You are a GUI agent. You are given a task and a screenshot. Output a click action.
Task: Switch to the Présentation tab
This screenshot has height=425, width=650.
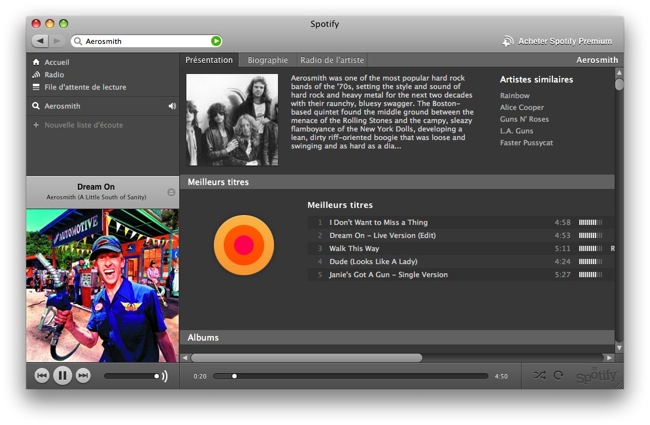point(209,60)
